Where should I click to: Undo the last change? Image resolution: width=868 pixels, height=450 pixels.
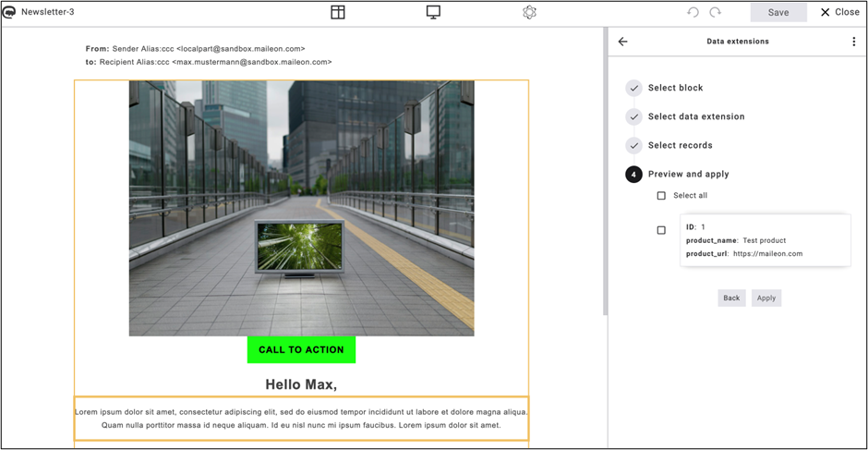[x=693, y=12]
